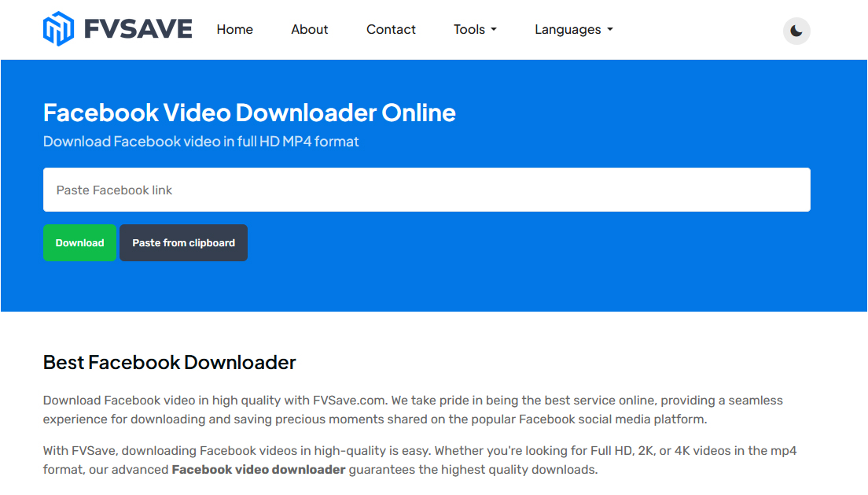Click Paste from clipboard button
The image size is (868, 495).
(183, 243)
